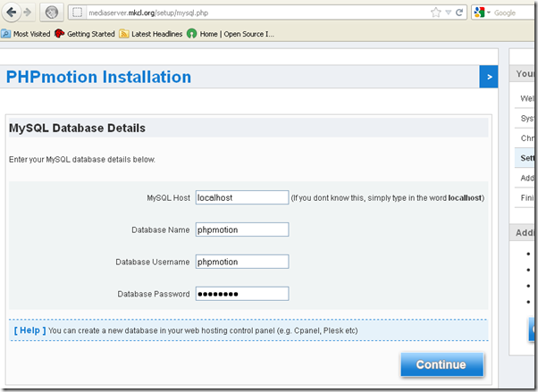This screenshot has width=538, height=392.
Task: Open the Most Visited bookmarks folder
Action: click(26, 34)
